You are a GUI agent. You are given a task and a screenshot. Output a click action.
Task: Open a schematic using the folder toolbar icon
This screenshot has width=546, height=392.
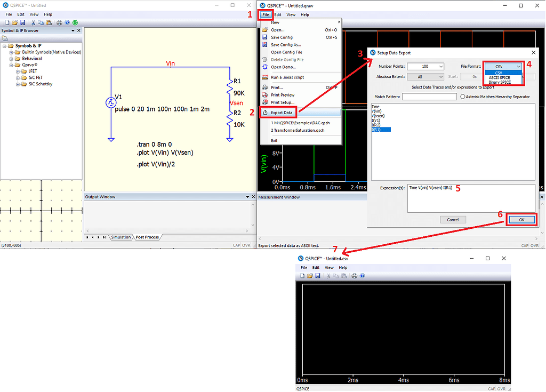pos(14,22)
